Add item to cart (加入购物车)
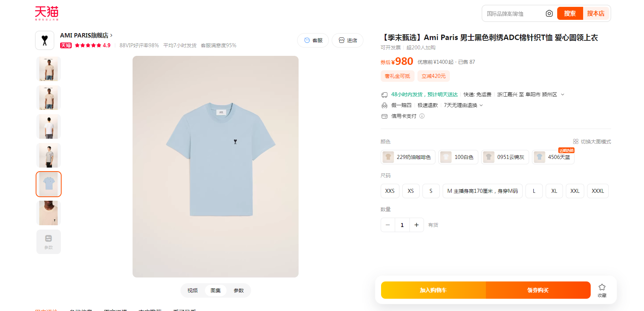 pyautogui.click(x=433, y=290)
